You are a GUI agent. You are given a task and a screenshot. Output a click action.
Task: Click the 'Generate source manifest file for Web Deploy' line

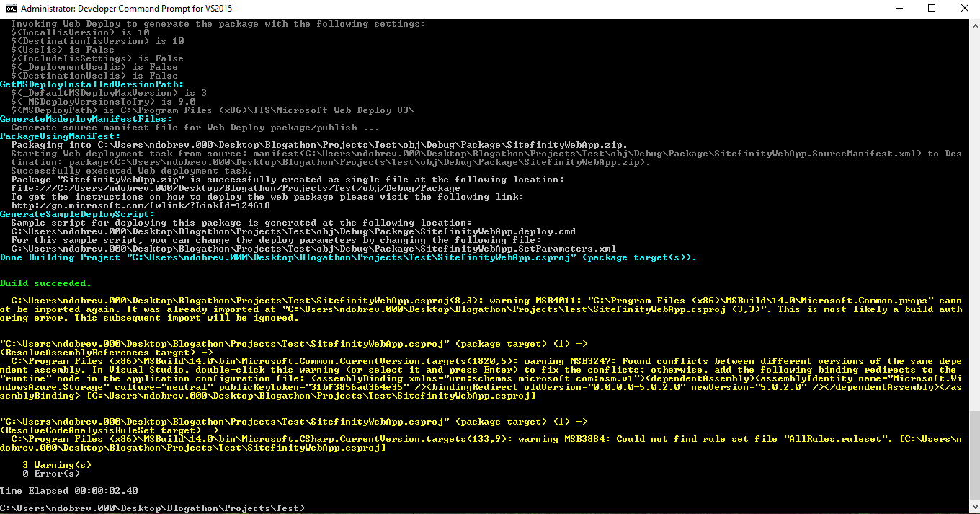(196, 128)
